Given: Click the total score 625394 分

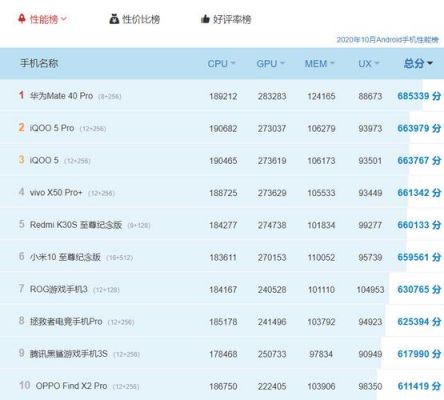Looking at the screenshot, I should point(419,322).
